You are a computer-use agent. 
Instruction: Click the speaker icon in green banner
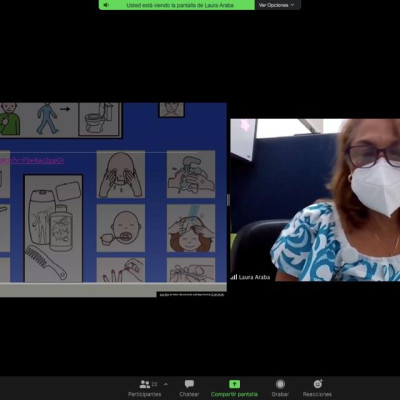point(106,5)
